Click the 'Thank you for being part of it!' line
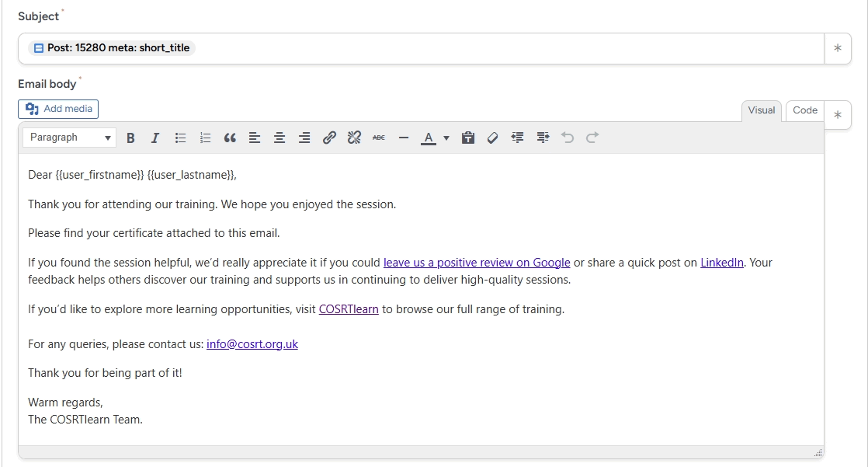Image resolution: width=868 pixels, height=467 pixels. click(105, 373)
